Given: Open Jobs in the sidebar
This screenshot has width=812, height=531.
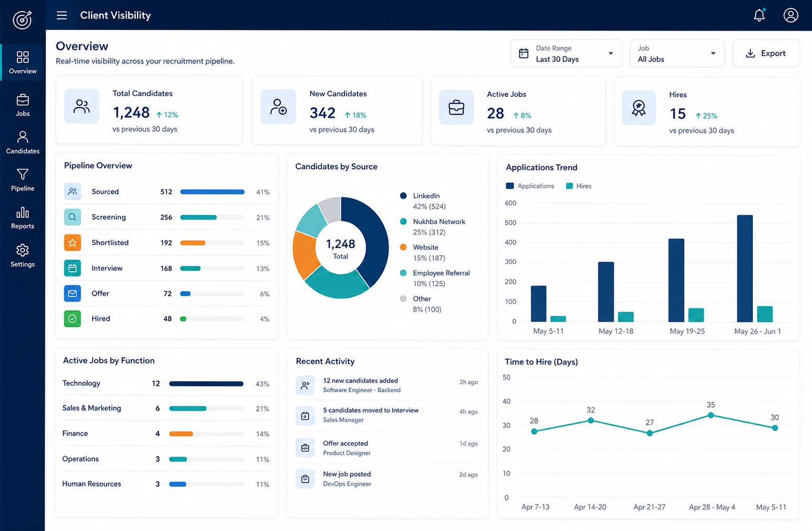Looking at the screenshot, I should 23,105.
